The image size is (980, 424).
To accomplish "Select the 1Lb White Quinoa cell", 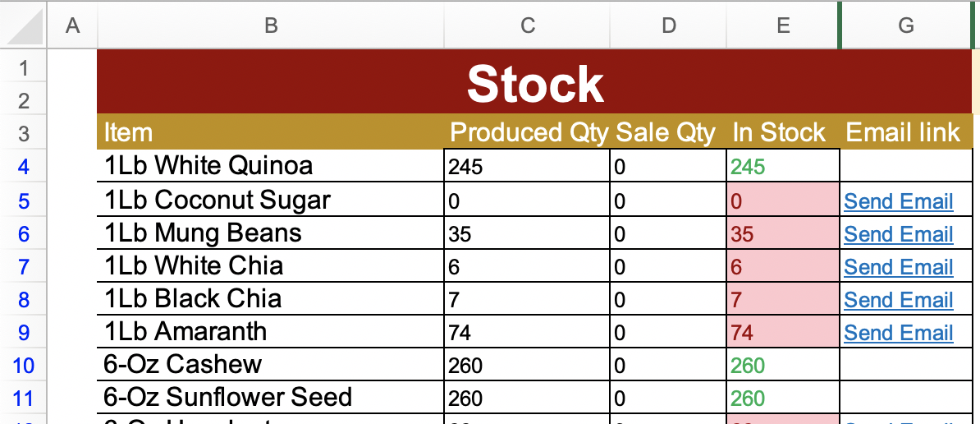I will [271, 166].
